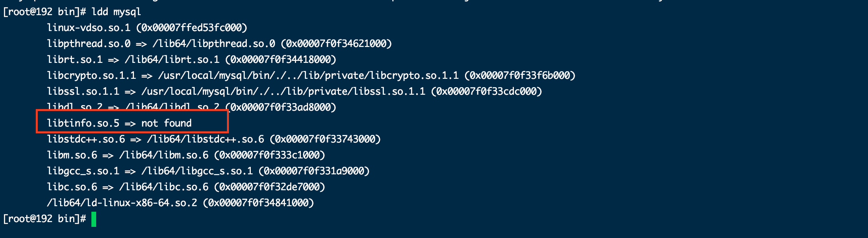The height and width of the screenshot is (238, 868).
Task: Click the address 0x00007f0f34841000
Action: 258,203
